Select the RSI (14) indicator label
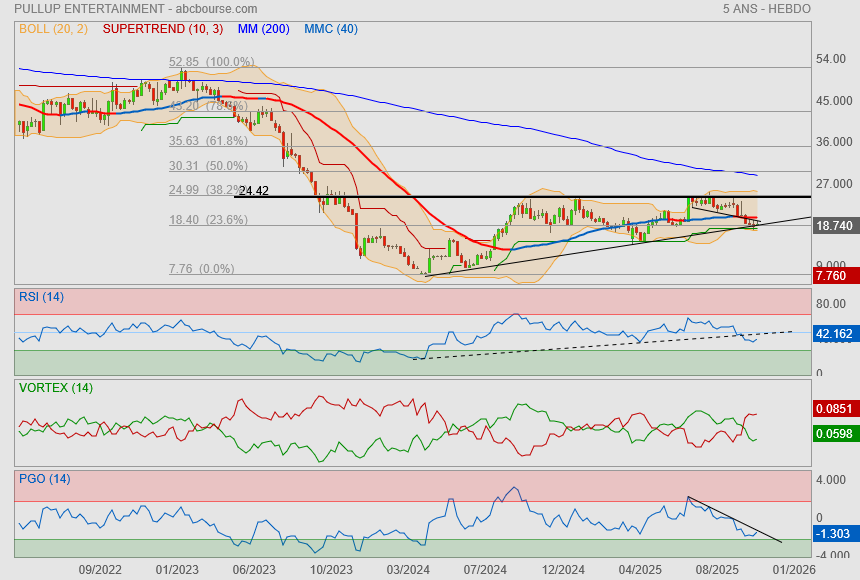 (x=41, y=296)
